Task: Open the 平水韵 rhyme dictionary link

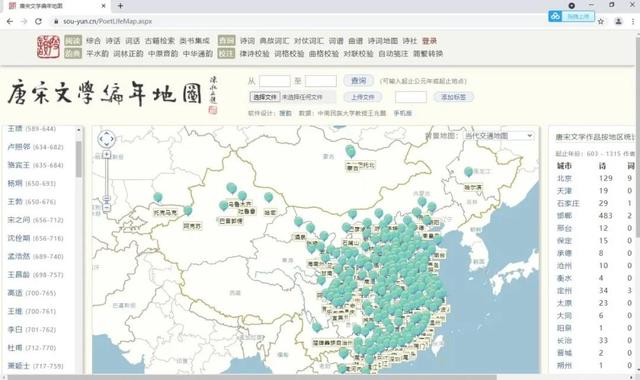Action: tap(97, 53)
